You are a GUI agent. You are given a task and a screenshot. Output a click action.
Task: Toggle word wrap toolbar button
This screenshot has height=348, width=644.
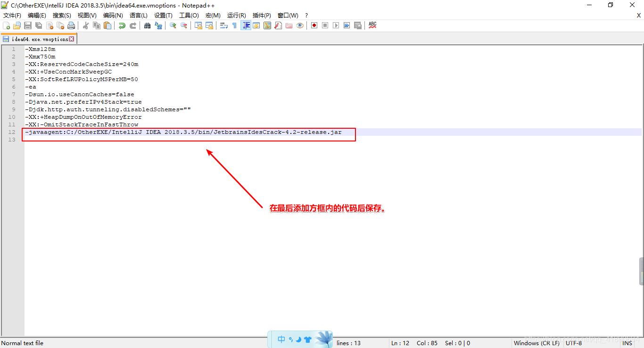(x=224, y=25)
